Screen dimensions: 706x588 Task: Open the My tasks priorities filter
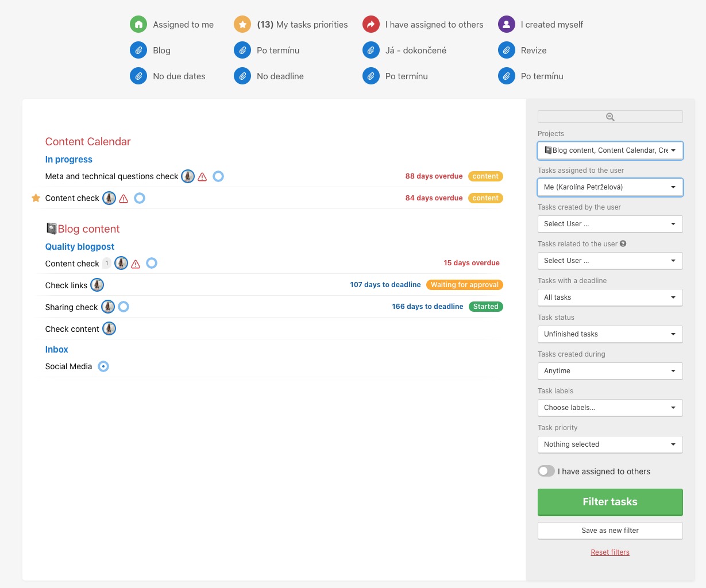[302, 25]
